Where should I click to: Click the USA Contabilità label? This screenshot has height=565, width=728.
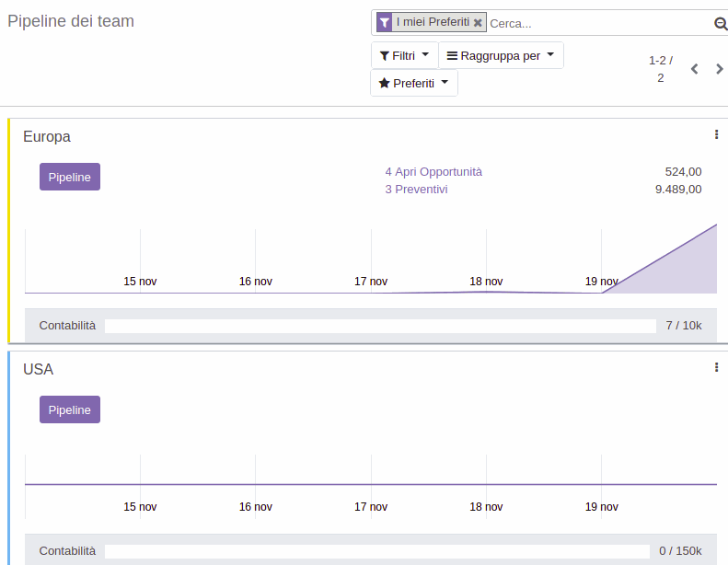67,551
